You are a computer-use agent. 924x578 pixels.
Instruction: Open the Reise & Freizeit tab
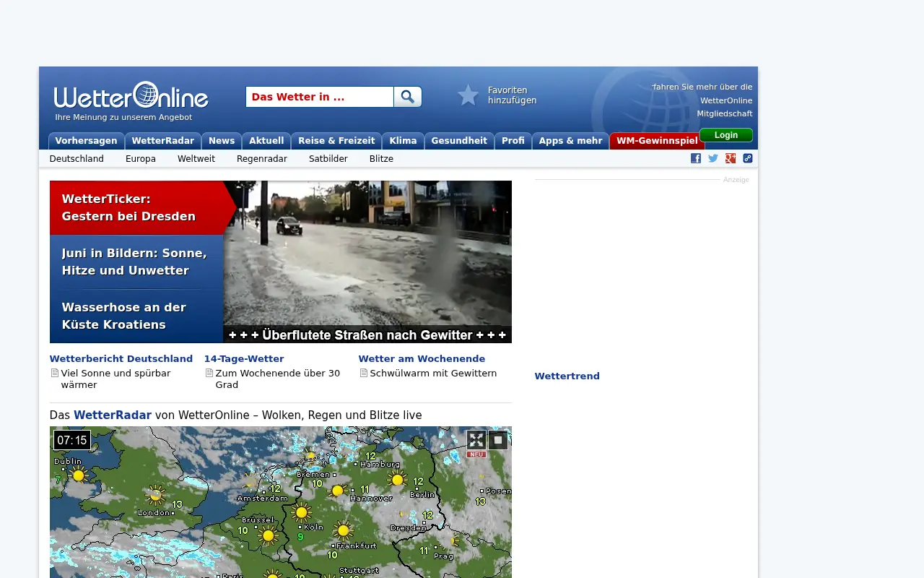click(336, 141)
